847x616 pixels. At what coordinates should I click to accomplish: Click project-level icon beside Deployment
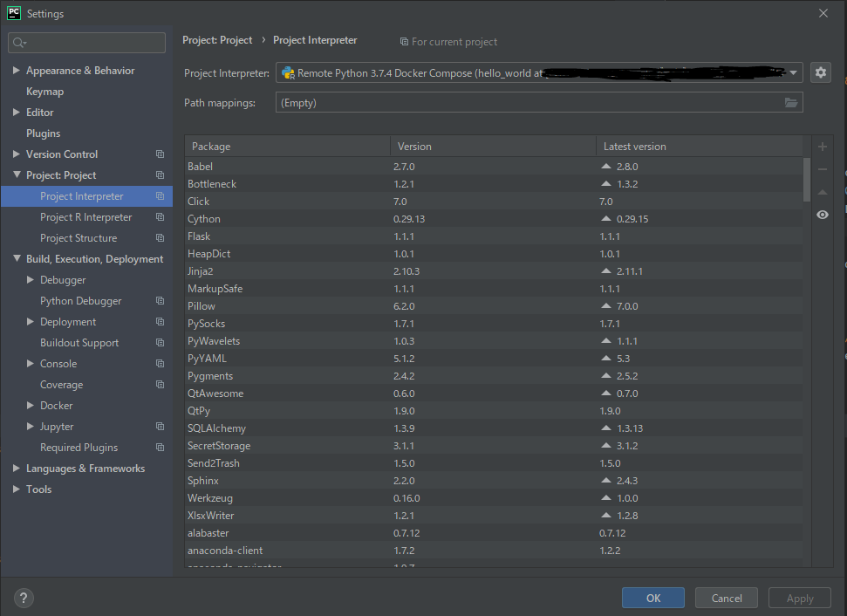point(160,321)
